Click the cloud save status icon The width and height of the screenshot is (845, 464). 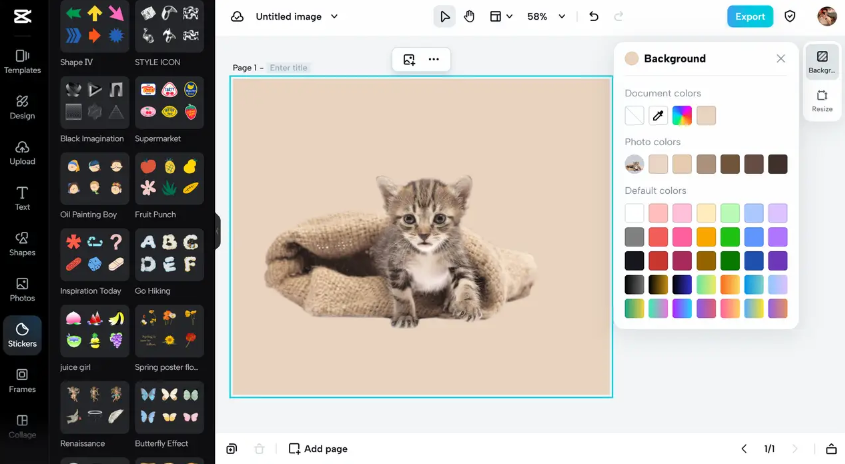click(237, 16)
